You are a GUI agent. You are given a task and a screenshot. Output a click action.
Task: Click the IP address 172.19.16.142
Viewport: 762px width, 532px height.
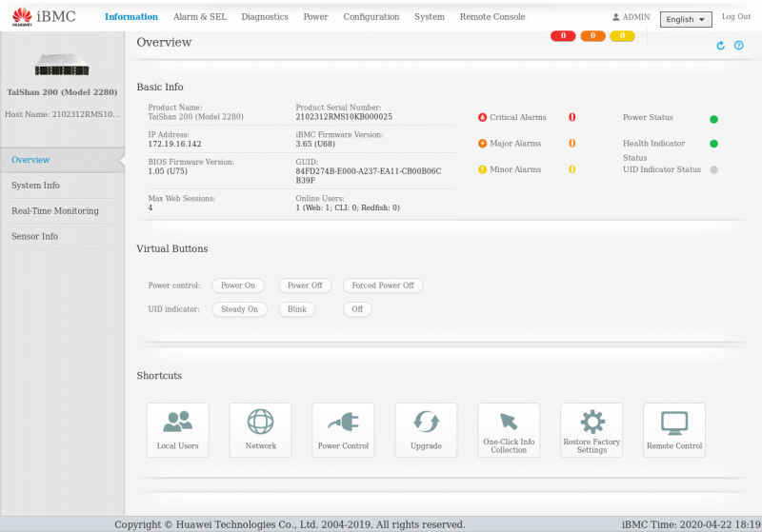(174, 144)
